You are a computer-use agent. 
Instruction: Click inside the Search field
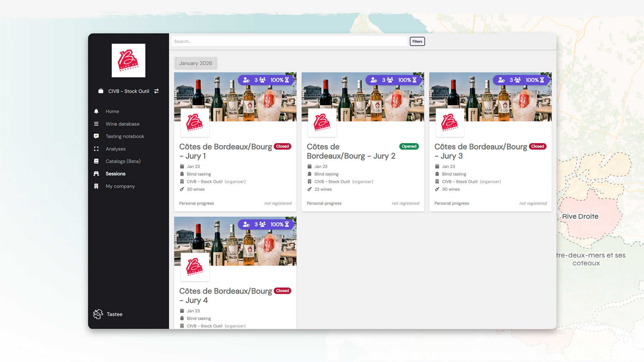pyautogui.click(x=289, y=41)
